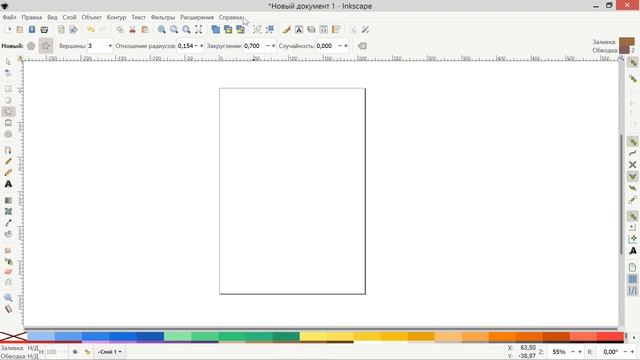Select the Rectangle tool

click(8, 89)
